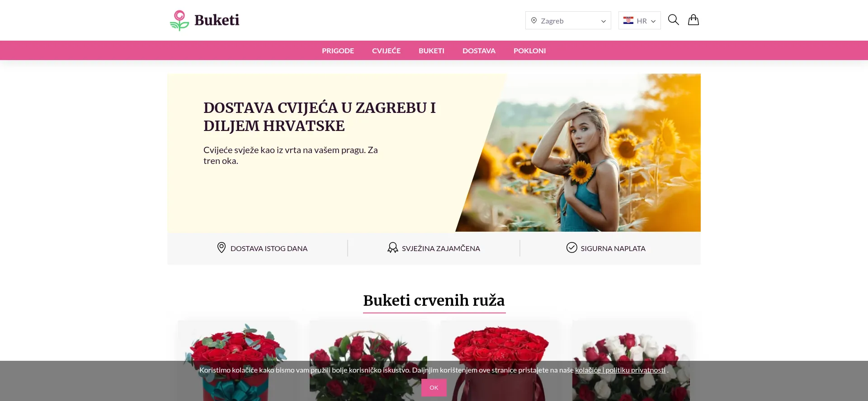Click the same-day delivery pin icon
This screenshot has width=868, height=401.
click(x=222, y=248)
